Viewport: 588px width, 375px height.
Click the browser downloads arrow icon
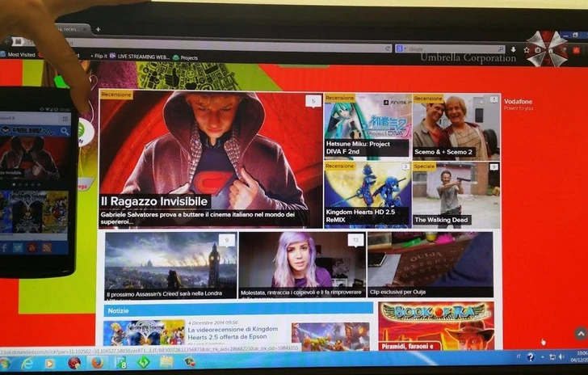point(513,49)
